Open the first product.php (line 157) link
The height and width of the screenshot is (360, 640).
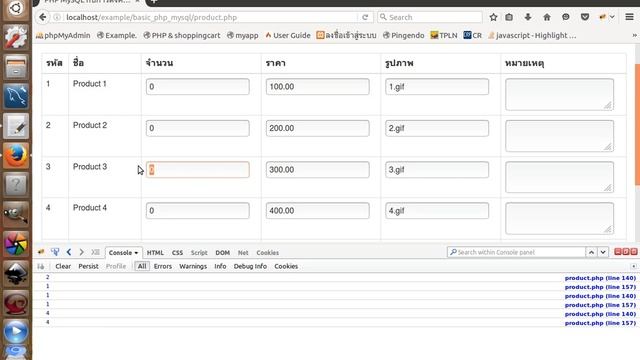(600, 287)
